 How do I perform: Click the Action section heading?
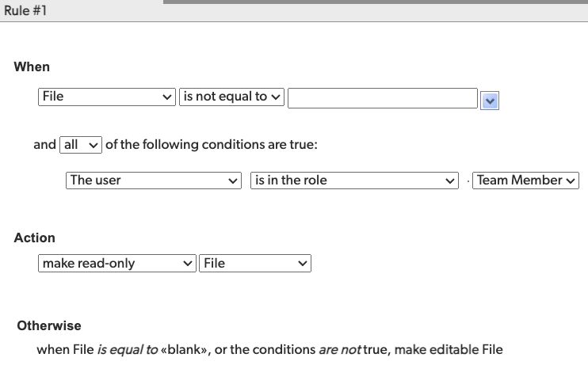(x=35, y=238)
